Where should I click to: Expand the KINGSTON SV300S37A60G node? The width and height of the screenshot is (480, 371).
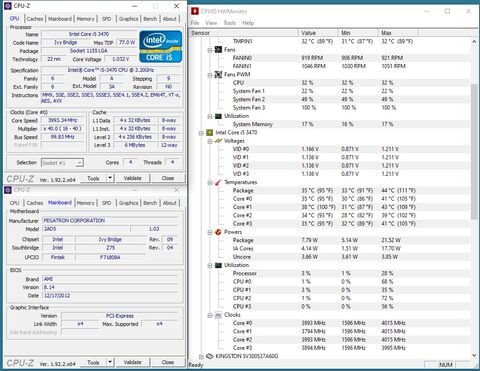point(201,357)
